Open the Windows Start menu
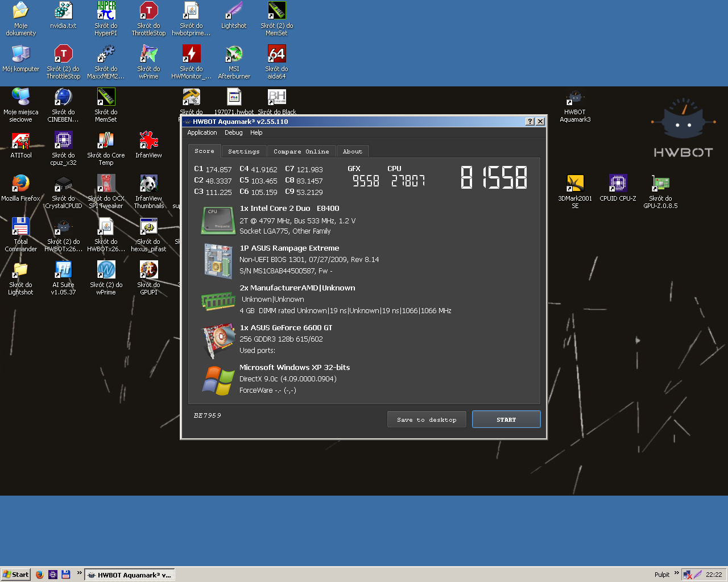Image resolution: width=728 pixels, height=582 pixels. 15,575
